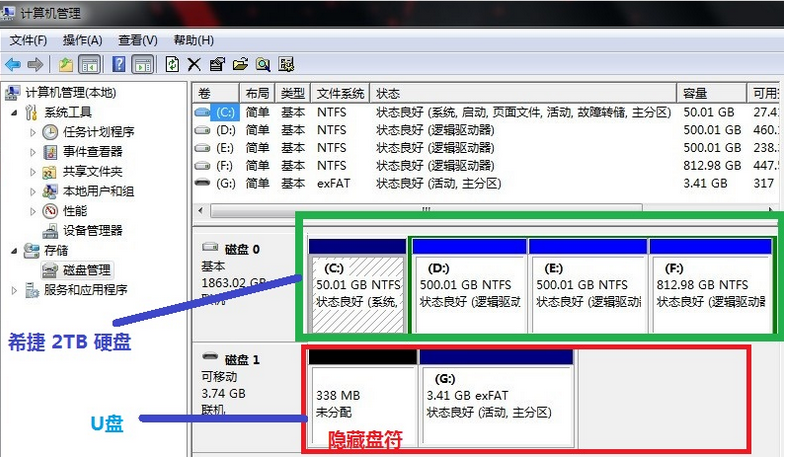Select 任务计划程序 tree item
Image resolution: width=788 pixels, height=460 pixels.
click(x=98, y=132)
